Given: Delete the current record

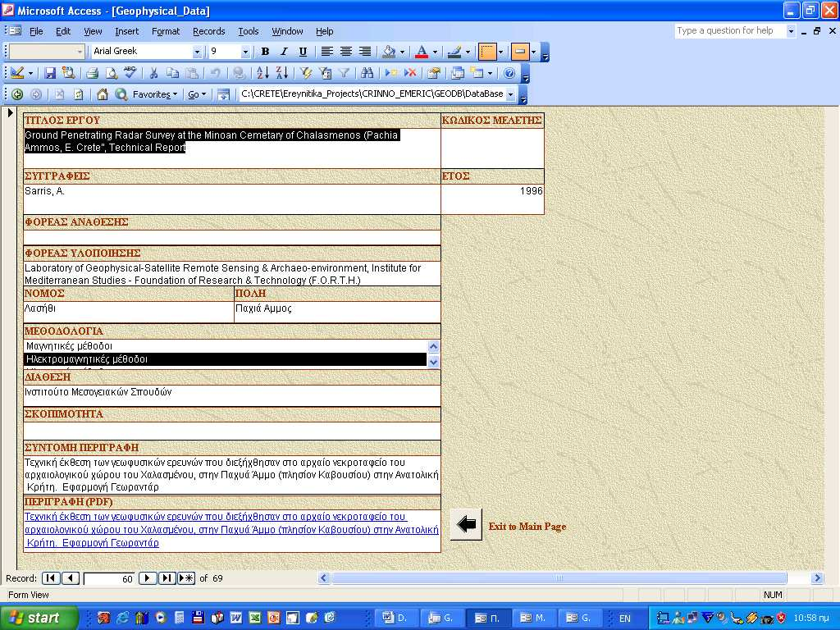Looking at the screenshot, I should tap(410, 73).
